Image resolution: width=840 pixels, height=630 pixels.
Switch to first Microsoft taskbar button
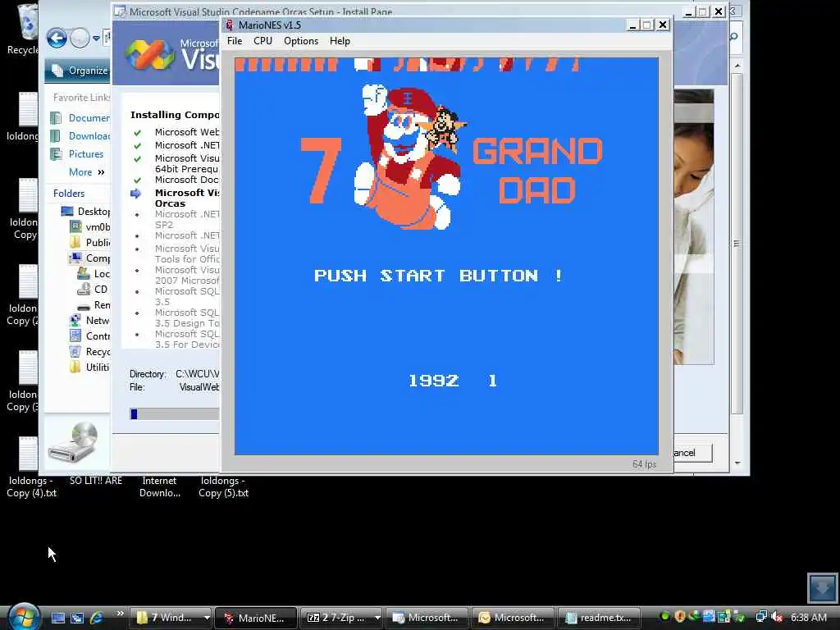coord(427,618)
